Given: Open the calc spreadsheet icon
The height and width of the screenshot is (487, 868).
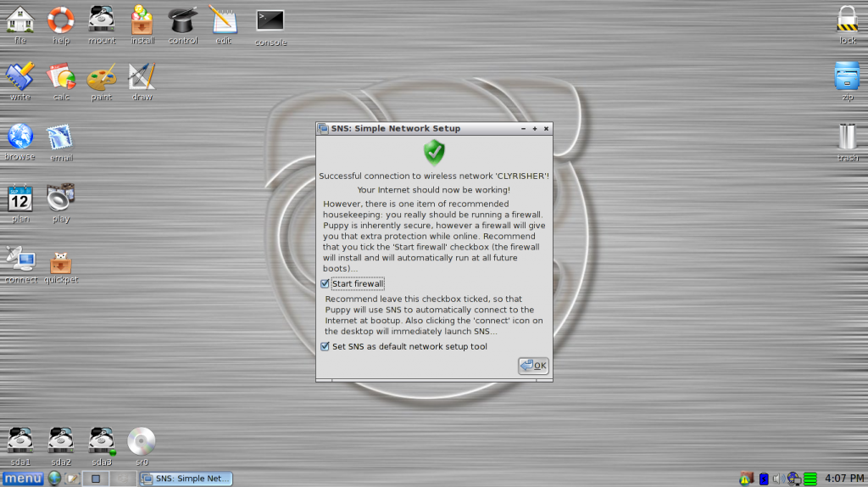Looking at the screenshot, I should 61,76.
